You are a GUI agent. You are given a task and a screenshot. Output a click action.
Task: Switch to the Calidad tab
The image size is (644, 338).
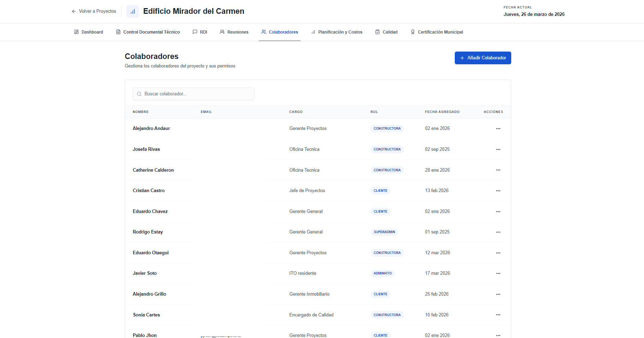(x=386, y=32)
